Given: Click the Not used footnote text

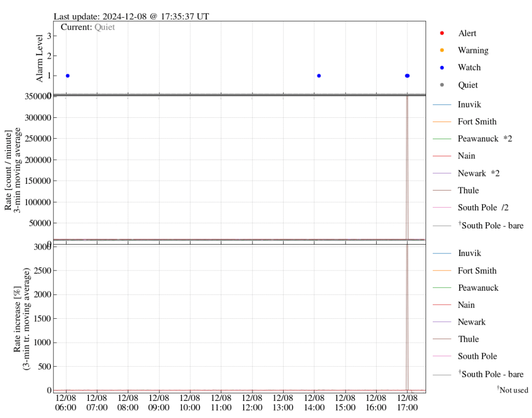Looking at the screenshot, I should (x=513, y=389).
